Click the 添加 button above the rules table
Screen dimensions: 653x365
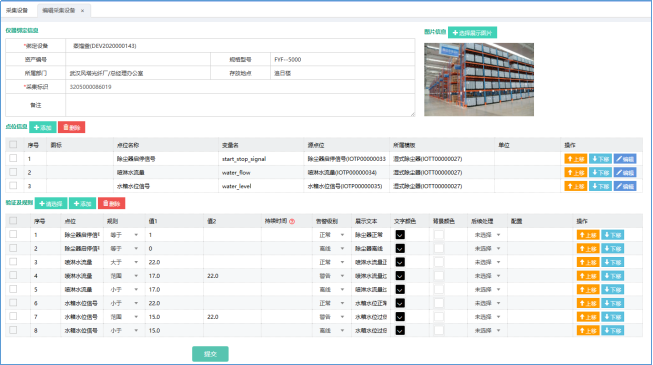tap(82, 203)
